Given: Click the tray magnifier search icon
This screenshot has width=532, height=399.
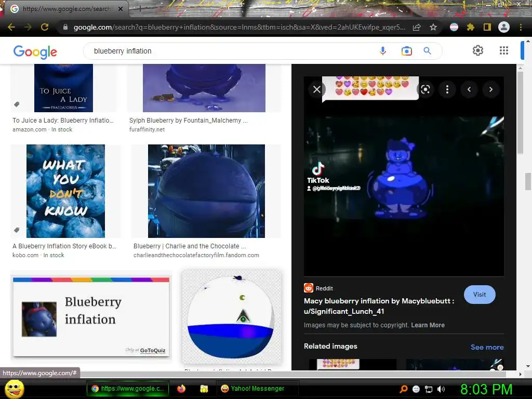Looking at the screenshot, I should click(403, 389).
